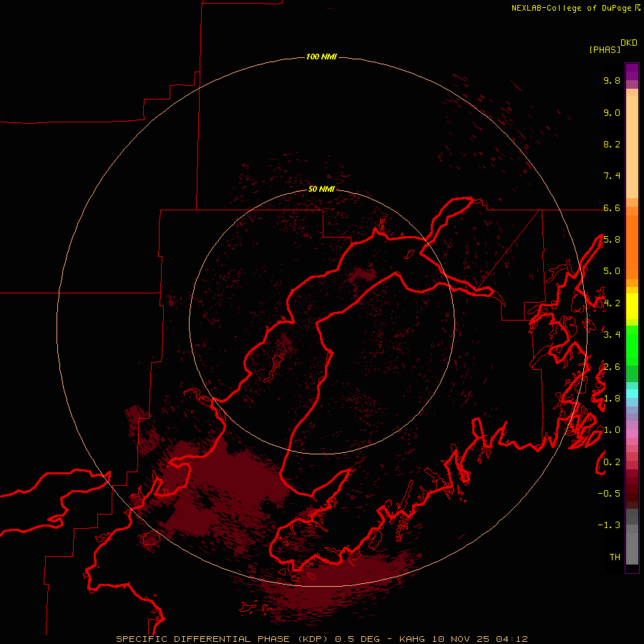Screen dimensions: 644x644
Task: Click the 2.6 color scale value
Action: pos(612,367)
